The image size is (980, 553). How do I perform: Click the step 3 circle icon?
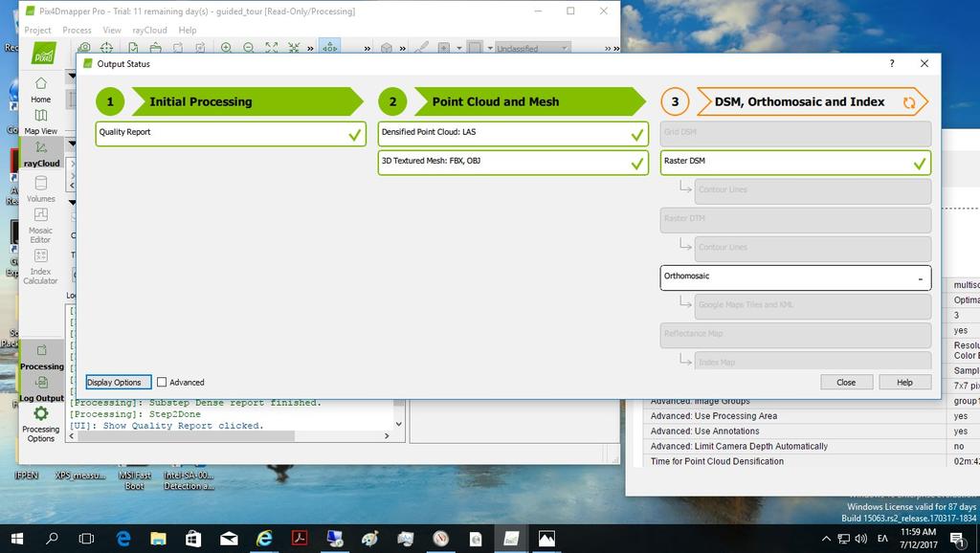click(x=675, y=101)
